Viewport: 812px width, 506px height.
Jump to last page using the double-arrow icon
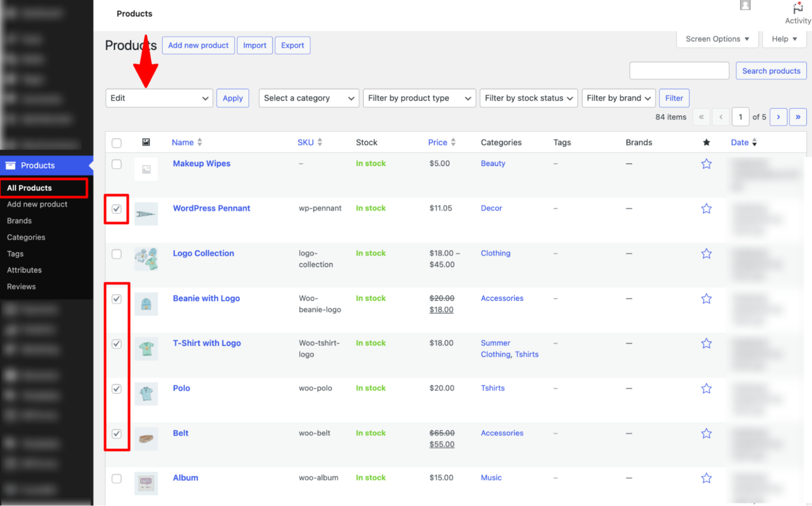[798, 117]
